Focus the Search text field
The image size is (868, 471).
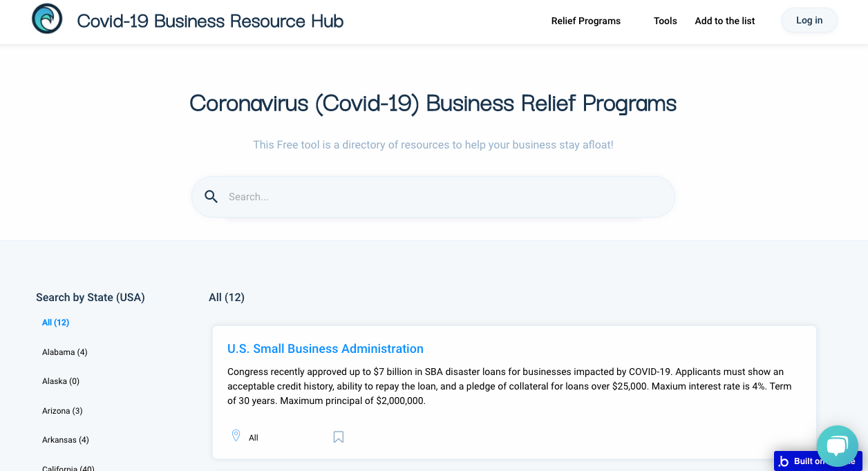pos(442,197)
